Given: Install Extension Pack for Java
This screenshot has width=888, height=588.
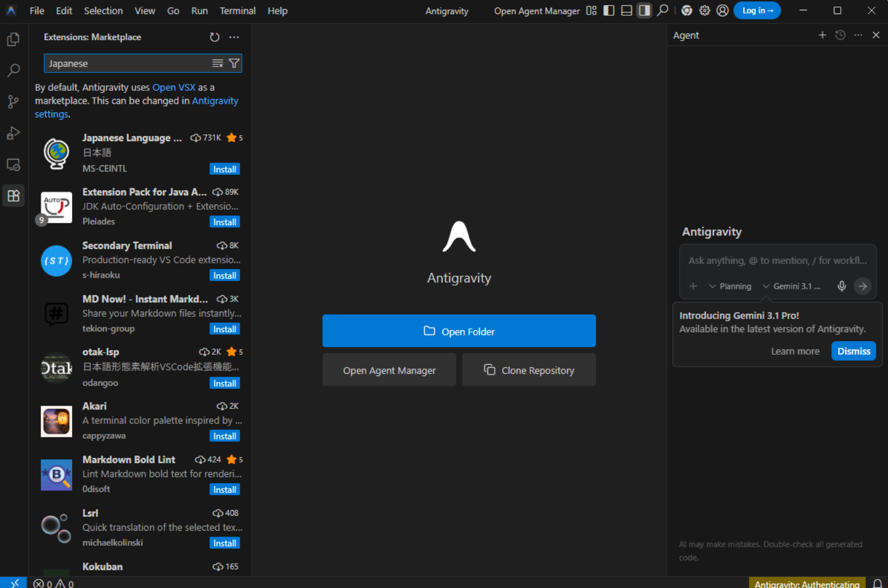Looking at the screenshot, I should 225,222.
